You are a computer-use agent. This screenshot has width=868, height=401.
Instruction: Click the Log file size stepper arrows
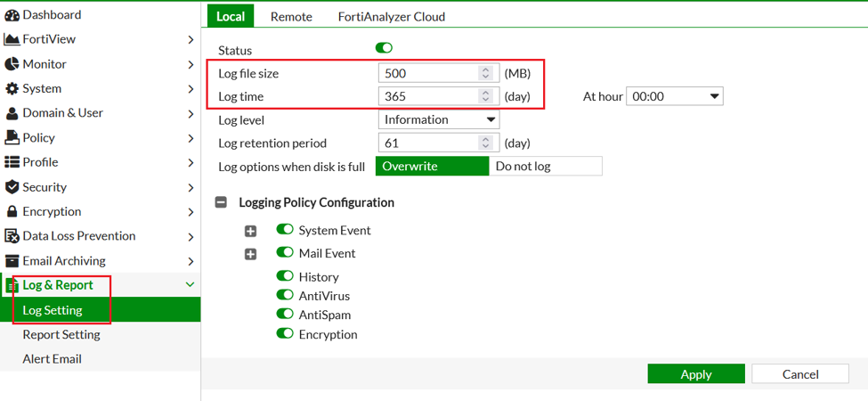click(485, 73)
